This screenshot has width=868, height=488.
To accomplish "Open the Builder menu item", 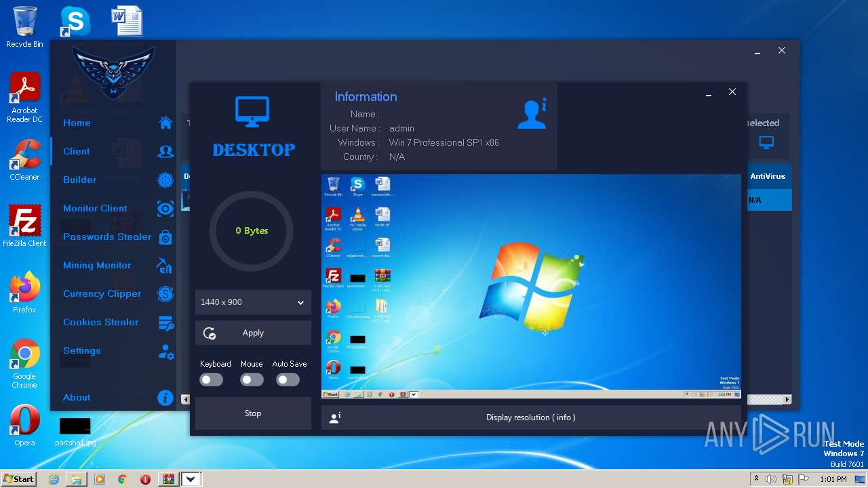I will point(80,180).
